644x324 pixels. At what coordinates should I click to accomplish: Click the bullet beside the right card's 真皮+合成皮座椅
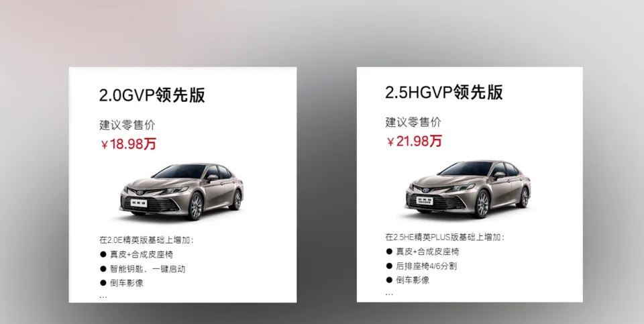(x=389, y=252)
